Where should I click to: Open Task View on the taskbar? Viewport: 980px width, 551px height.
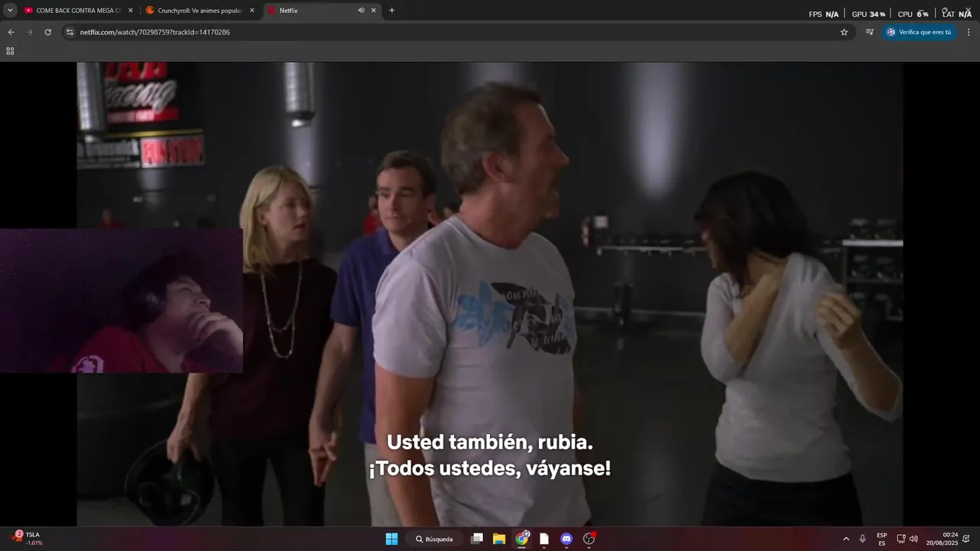tap(477, 539)
